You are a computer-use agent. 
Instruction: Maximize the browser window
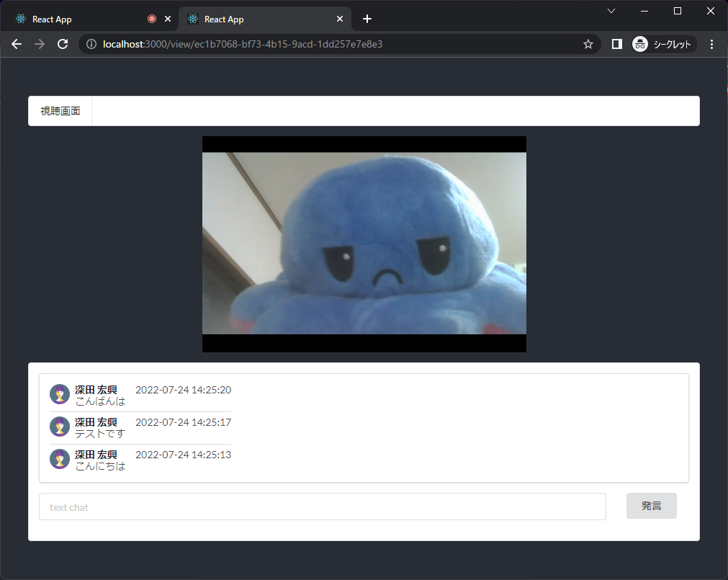pyautogui.click(x=678, y=11)
